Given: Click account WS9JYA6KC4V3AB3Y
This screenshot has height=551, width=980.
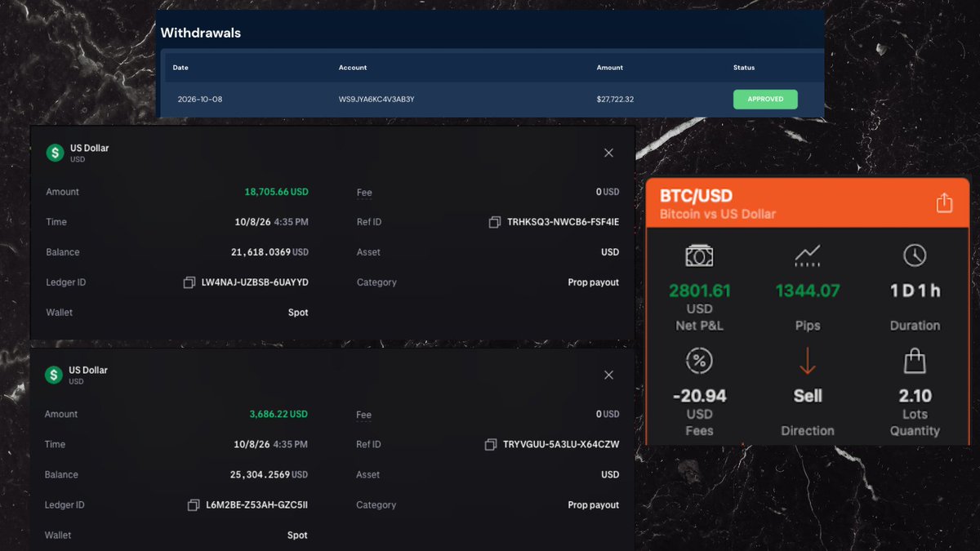Looking at the screenshot, I should point(376,100).
